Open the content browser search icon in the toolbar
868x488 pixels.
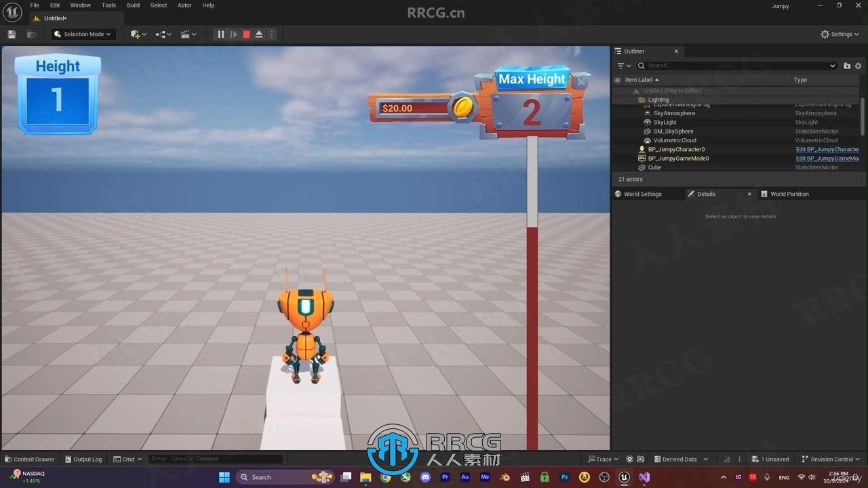coord(31,34)
